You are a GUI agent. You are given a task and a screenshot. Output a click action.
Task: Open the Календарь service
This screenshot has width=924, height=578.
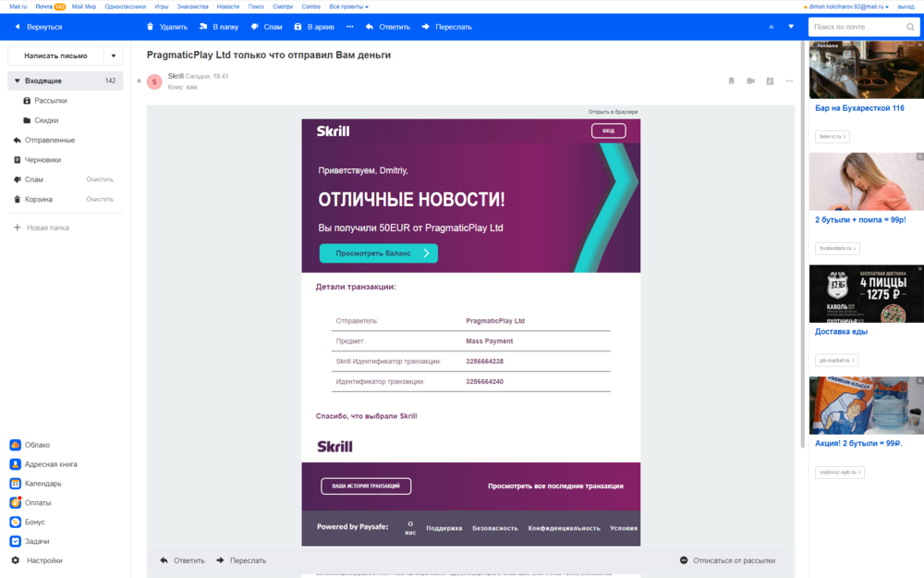point(36,484)
